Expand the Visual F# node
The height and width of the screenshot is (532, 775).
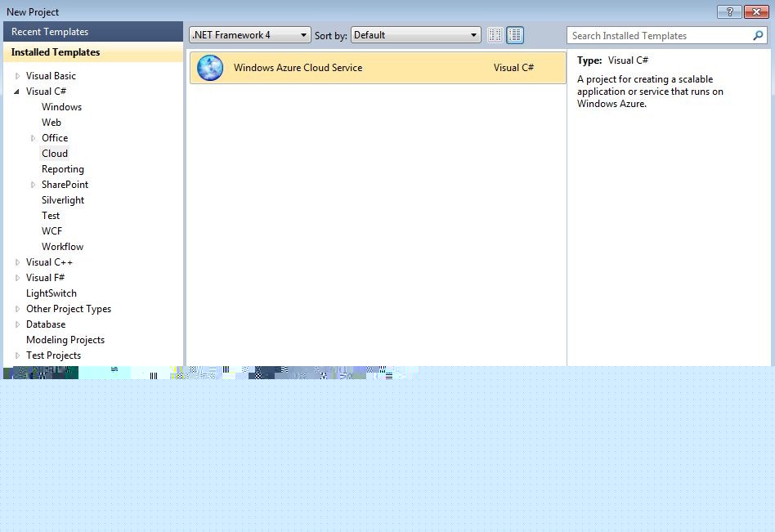(17, 278)
